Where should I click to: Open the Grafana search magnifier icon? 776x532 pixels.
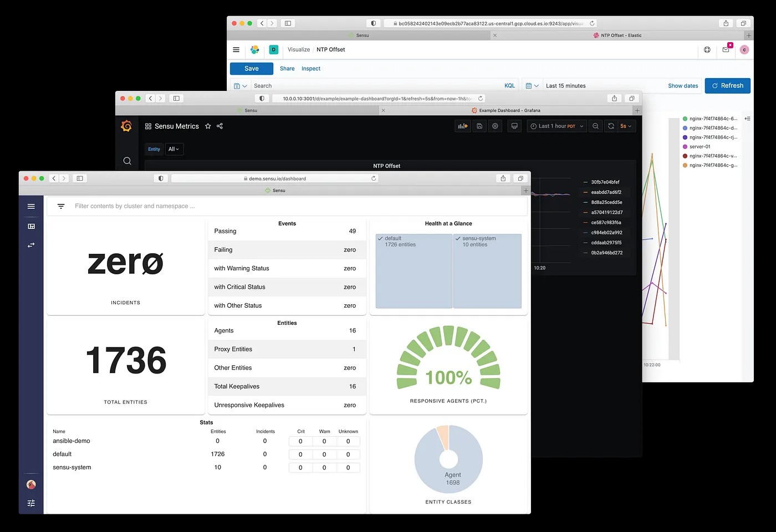tap(127, 161)
